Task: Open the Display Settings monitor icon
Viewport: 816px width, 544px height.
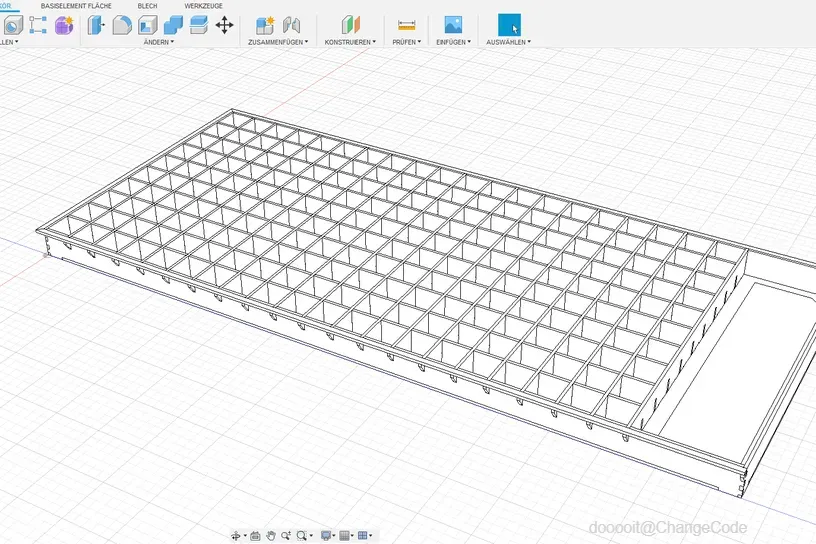Action: tap(326, 536)
